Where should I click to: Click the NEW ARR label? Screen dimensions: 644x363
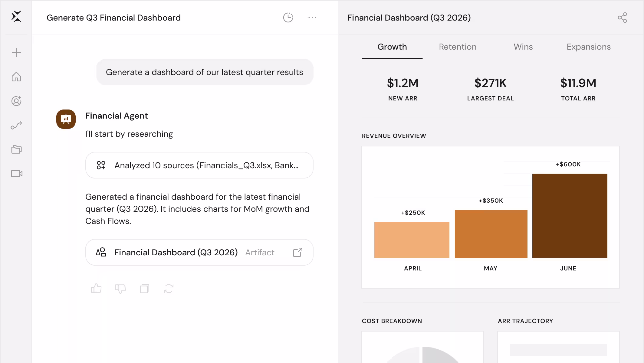pos(403,98)
